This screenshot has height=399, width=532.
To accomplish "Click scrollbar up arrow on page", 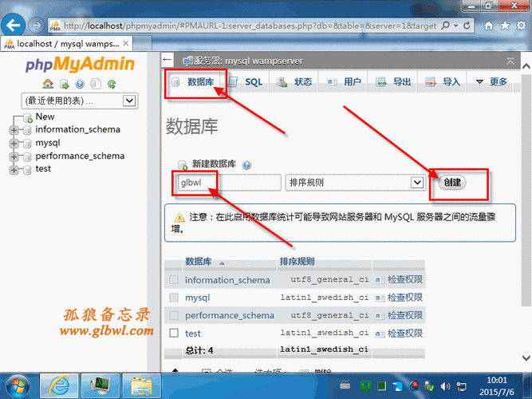I will [x=526, y=66].
